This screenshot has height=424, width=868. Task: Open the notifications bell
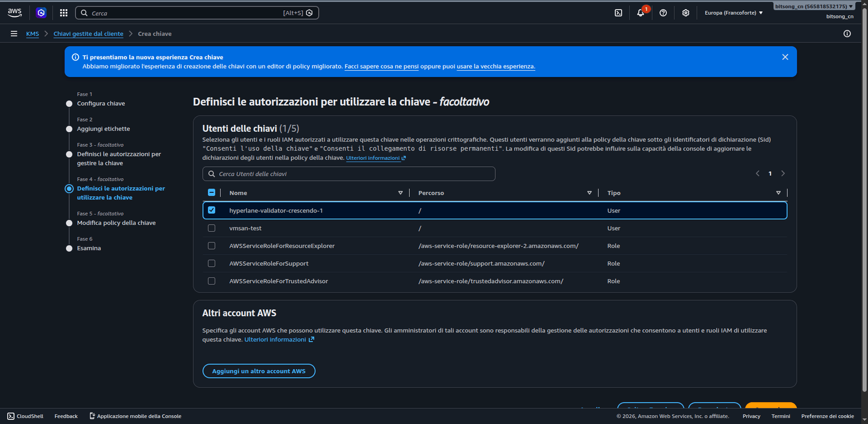click(640, 12)
